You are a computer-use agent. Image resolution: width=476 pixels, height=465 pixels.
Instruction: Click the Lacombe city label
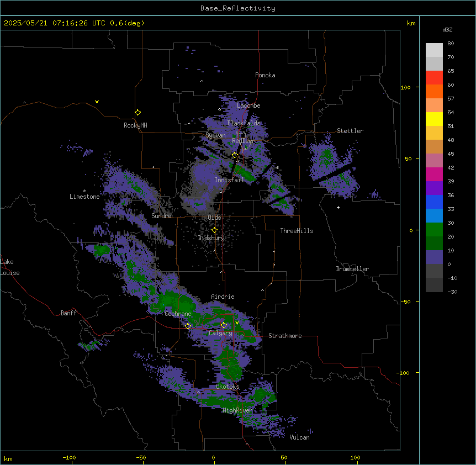tap(248, 105)
